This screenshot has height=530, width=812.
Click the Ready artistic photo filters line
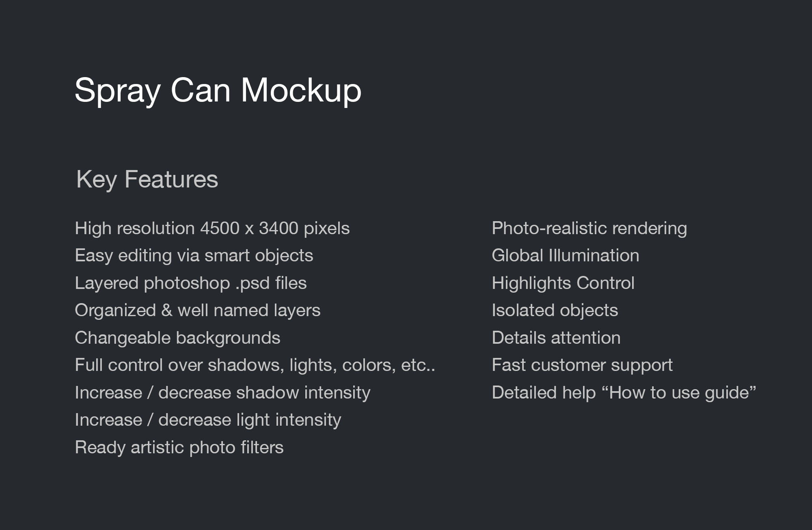coord(179,448)
